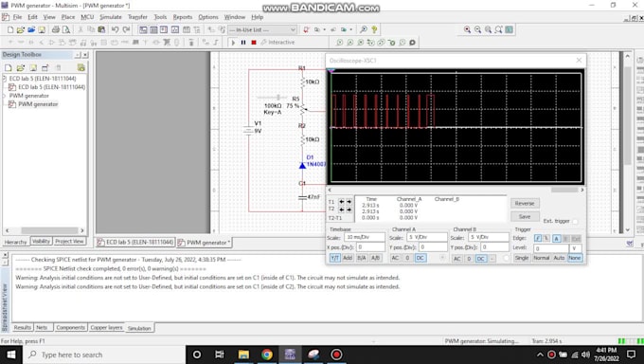Click Open file icon in Design Toolbox
This screenshot has width=644, height=364.
21,67
